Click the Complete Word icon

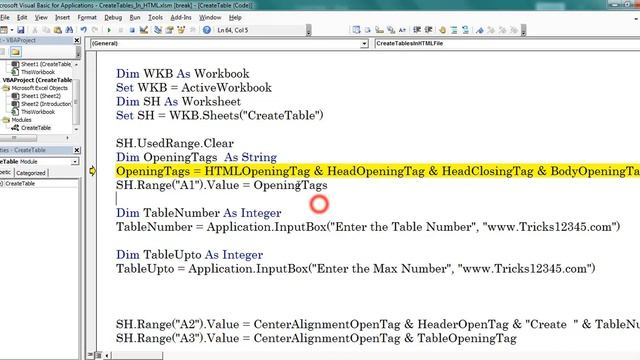(402, 30)
